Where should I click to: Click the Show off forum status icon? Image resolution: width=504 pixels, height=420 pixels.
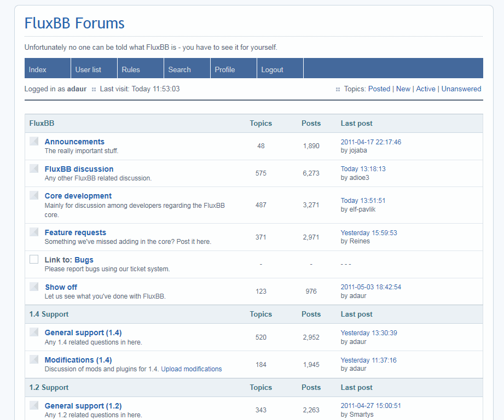tap(34, 287)
